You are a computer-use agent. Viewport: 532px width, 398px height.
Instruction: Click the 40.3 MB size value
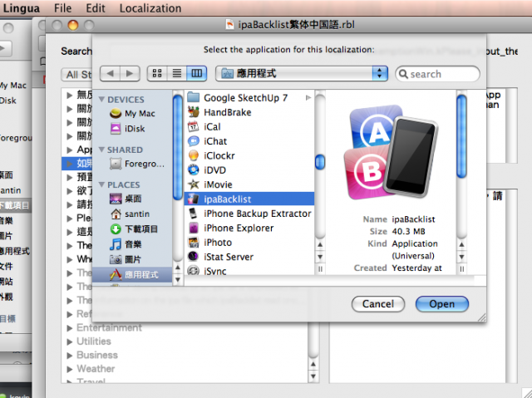[x=408, y=232]
